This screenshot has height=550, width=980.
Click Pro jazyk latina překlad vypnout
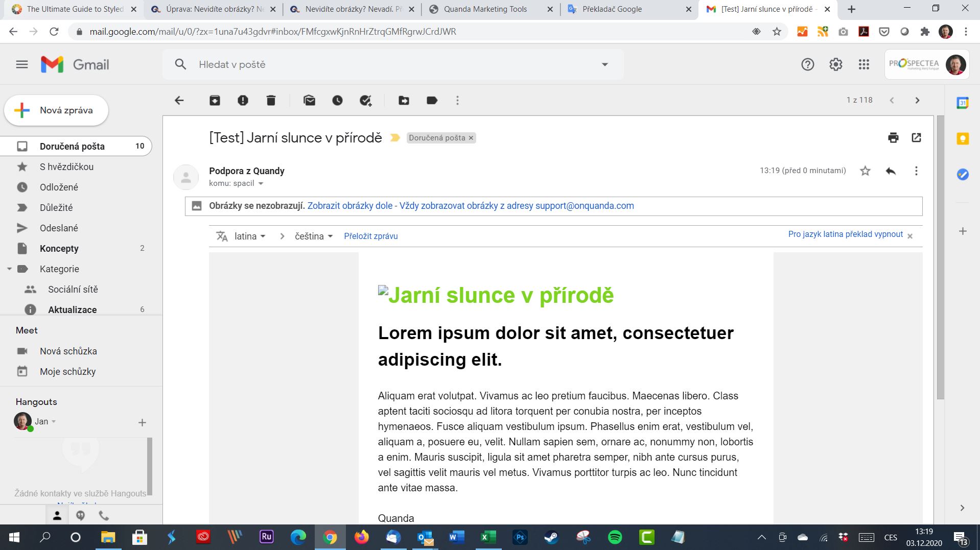click(846, 234)
